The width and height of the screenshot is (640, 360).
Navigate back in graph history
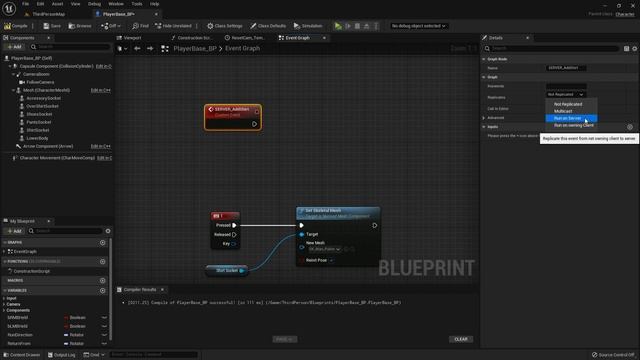click(137, 49)
